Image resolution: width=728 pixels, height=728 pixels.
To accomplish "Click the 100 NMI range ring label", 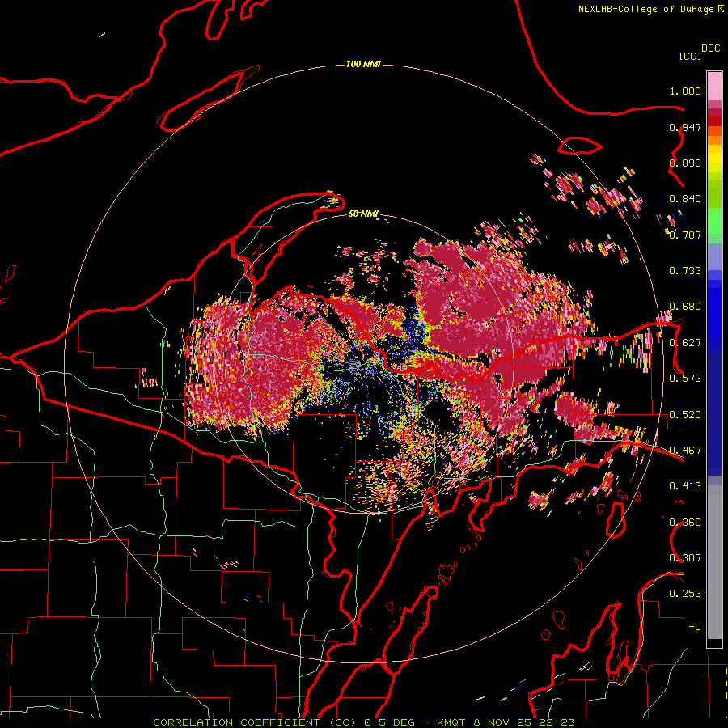I will (363, 64).
